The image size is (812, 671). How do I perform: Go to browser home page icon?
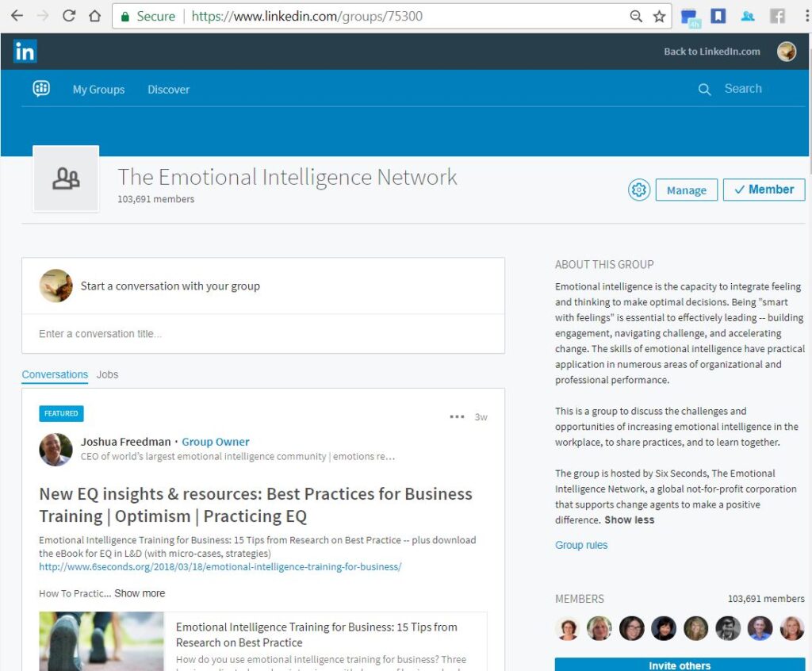[95, 16]
